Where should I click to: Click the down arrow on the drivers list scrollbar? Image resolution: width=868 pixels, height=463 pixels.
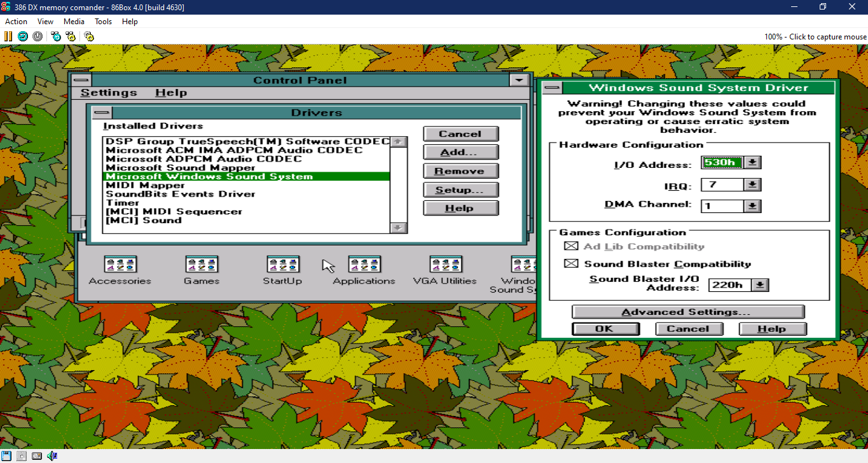click(398, 228)
